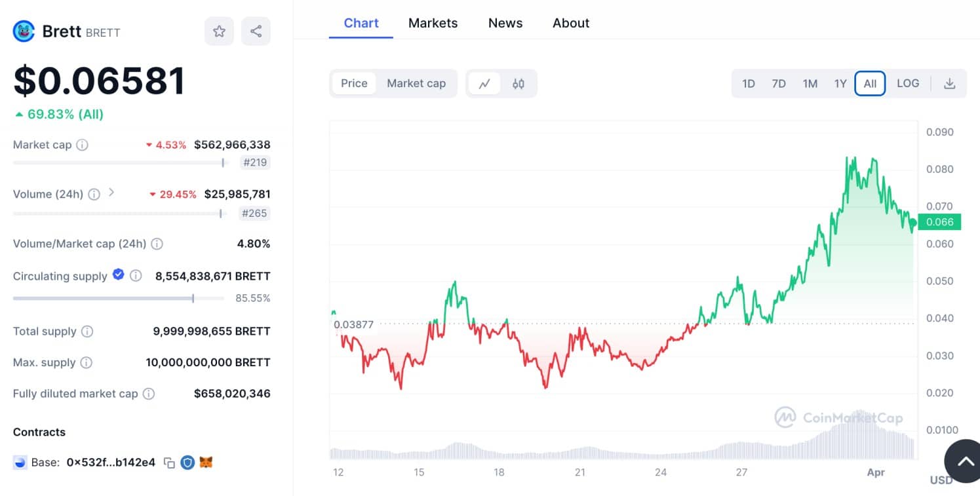This screenshot has height=496, width=980.
Task: Open Max. supply info icon
Action: tap(86, 362)
